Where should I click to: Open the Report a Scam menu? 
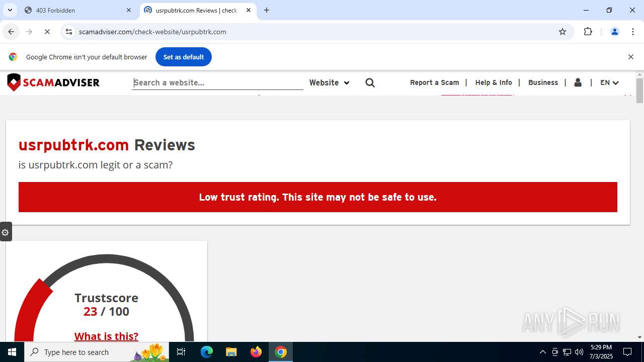point(435,82)
